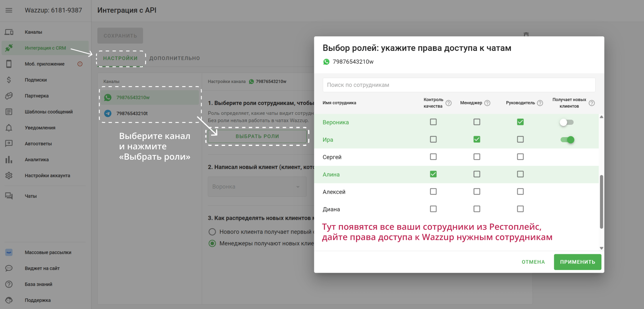Switch to Настройки tab
This screenshot has height=309, width=644.
pos(120,58)
